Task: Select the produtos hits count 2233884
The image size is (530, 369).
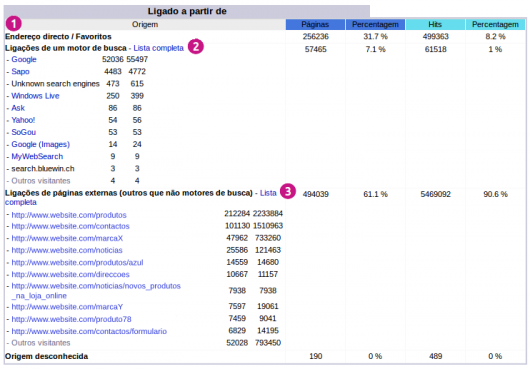Action: pyautogui.click(x=268, y=214)
